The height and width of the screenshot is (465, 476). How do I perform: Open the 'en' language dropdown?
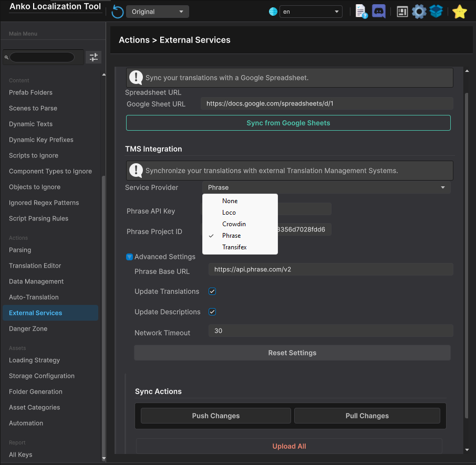(x=311, y=12)
